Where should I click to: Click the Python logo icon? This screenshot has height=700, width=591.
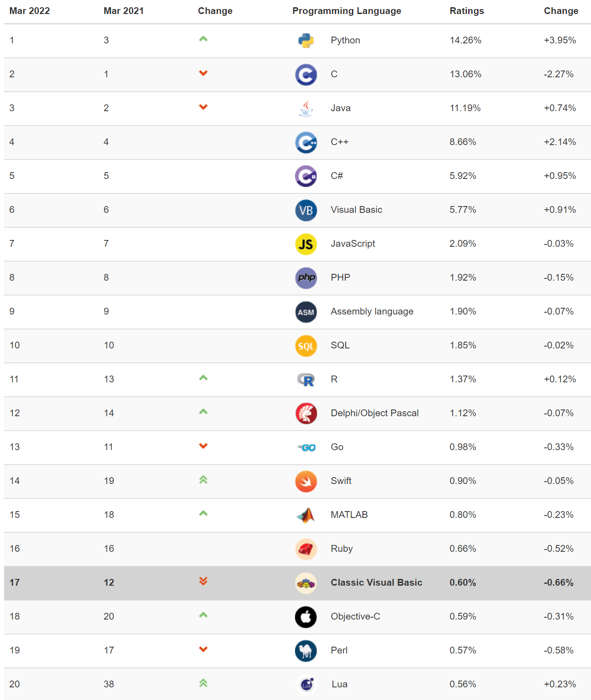point(306,41)
